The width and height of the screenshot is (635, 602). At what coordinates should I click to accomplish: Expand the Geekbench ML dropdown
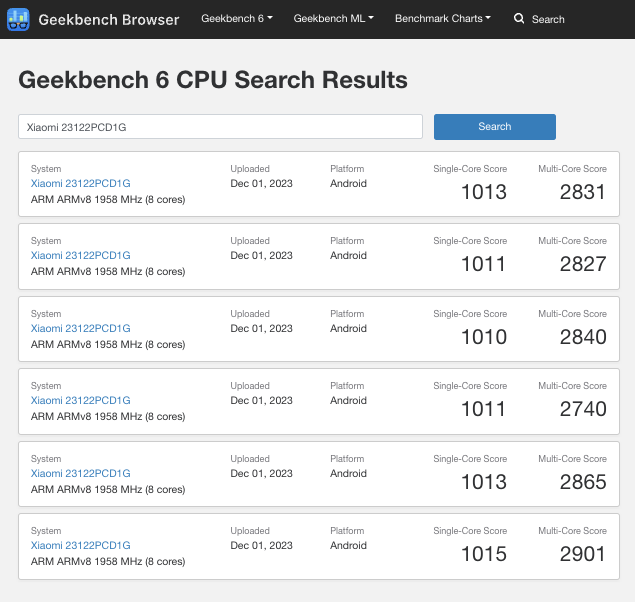click(334, 19)
